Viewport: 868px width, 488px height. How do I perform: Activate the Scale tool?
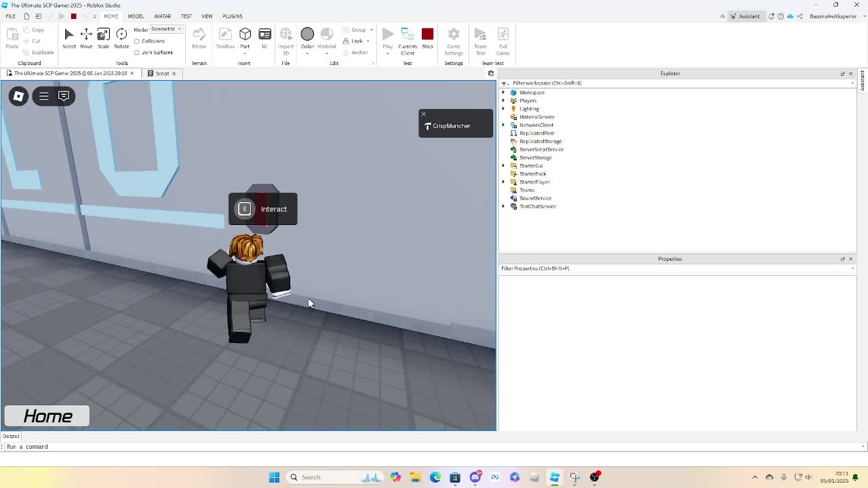[103, 39]
